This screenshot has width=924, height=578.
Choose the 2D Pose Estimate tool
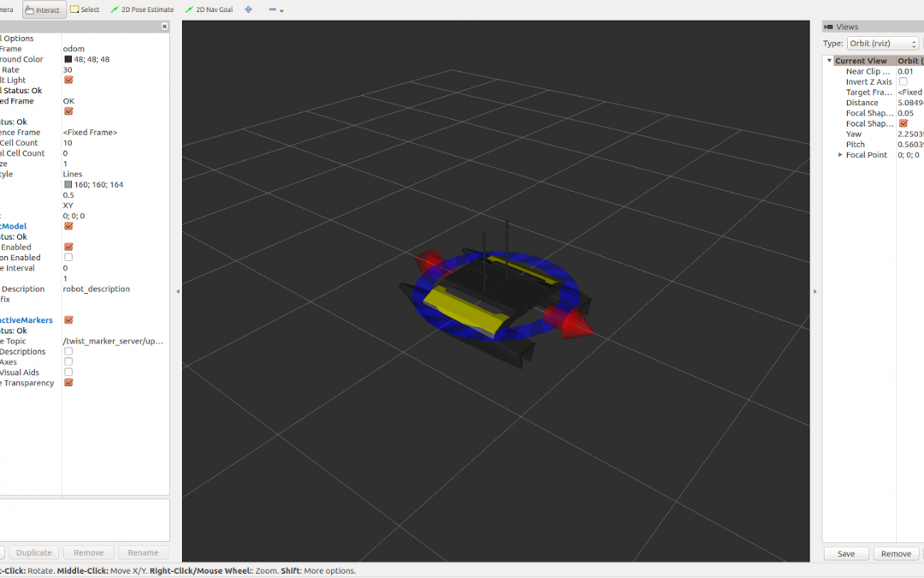tap(142, 10)
